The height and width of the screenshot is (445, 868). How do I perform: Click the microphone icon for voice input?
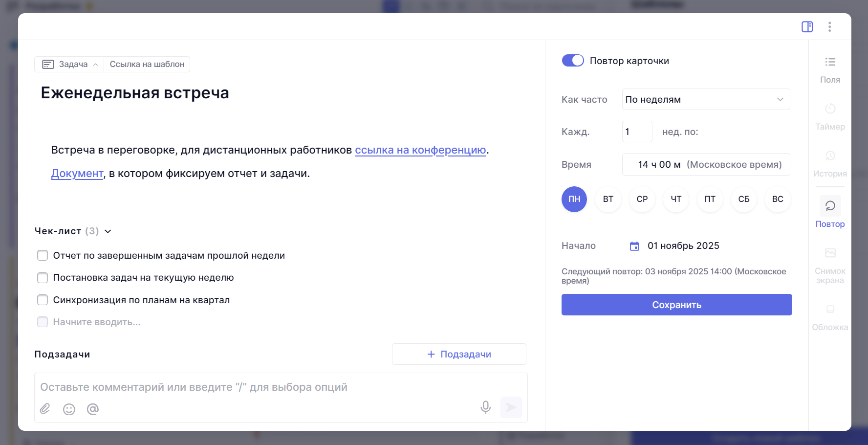pyautogui.click(x=485, y=406)
